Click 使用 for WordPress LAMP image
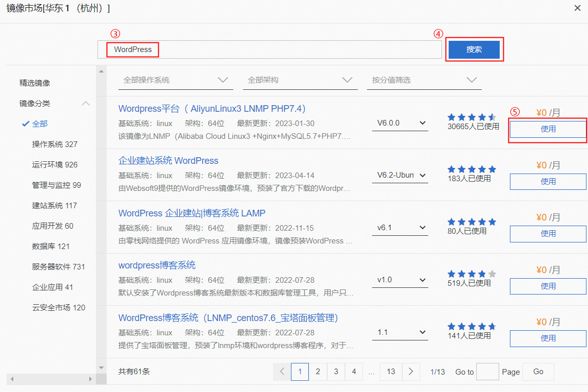This screenshot has width=588, height=392. 548,234
